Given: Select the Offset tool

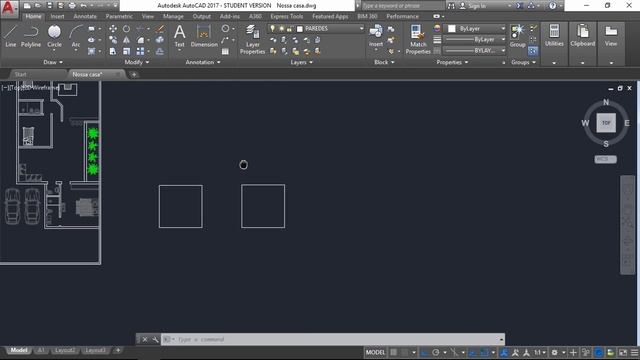Looking at the screenshot, I should [x=160, y=51].
